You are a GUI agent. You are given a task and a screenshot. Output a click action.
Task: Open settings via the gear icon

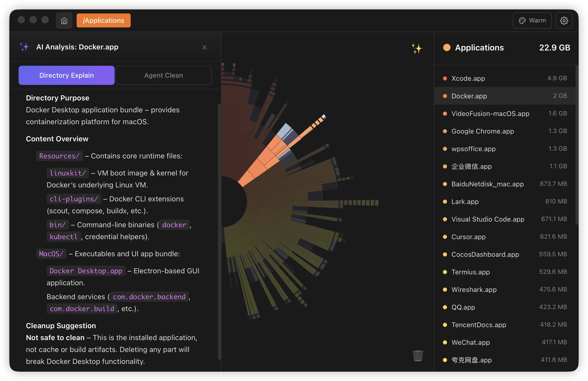pos(564,20)
